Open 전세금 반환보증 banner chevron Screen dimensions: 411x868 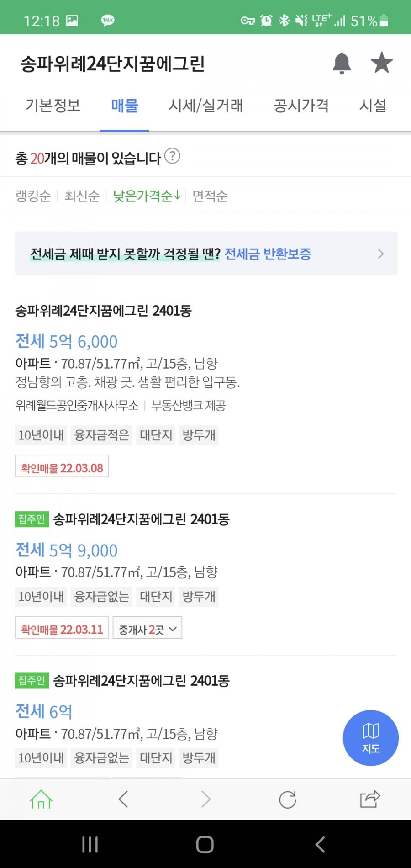[381, 254]
